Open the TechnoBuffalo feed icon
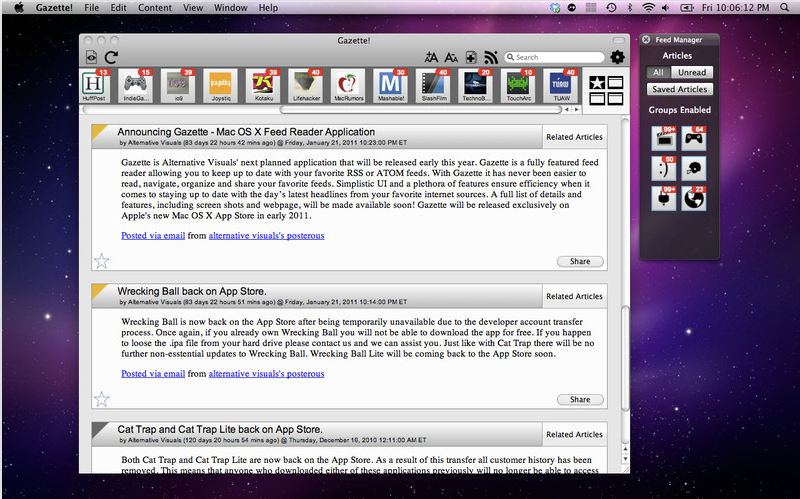The width and height of the screenshot is (800, 499). coord(476,86)
